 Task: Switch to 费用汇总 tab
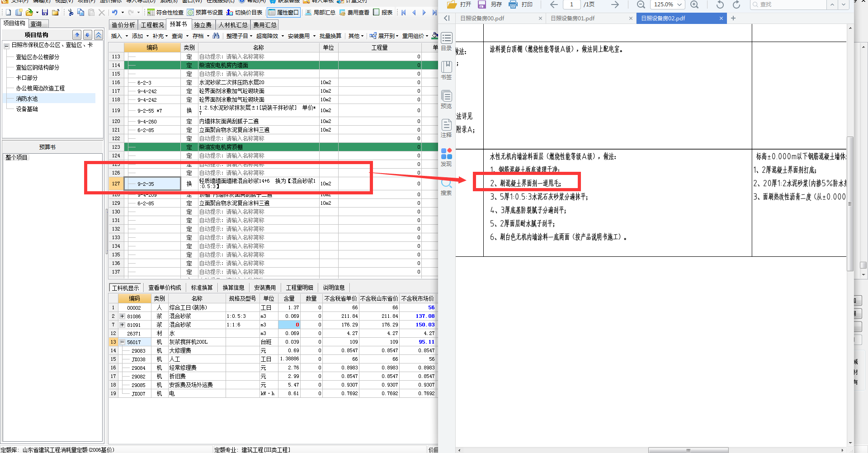click(x=265, y=25)
